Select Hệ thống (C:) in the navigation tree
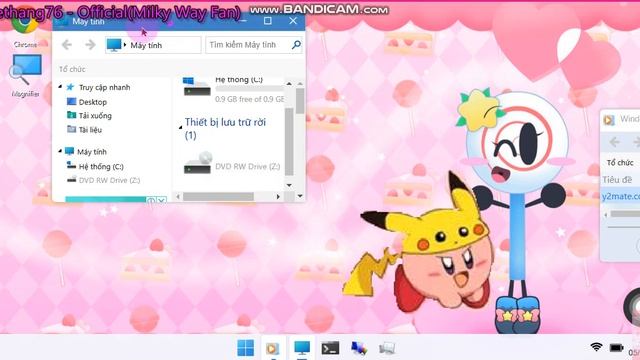 pos(101,166)
